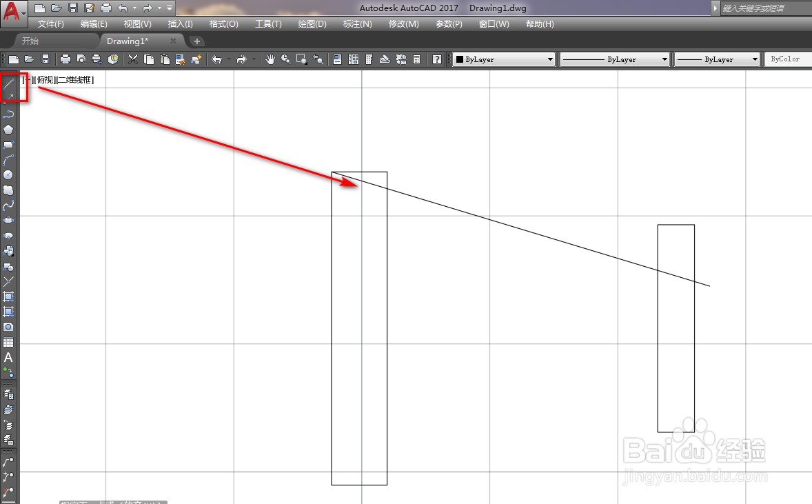Open the 编辑(E) menu
Image resolution: width=812 pixels, height=504 pixels.
tap(94, 24)
